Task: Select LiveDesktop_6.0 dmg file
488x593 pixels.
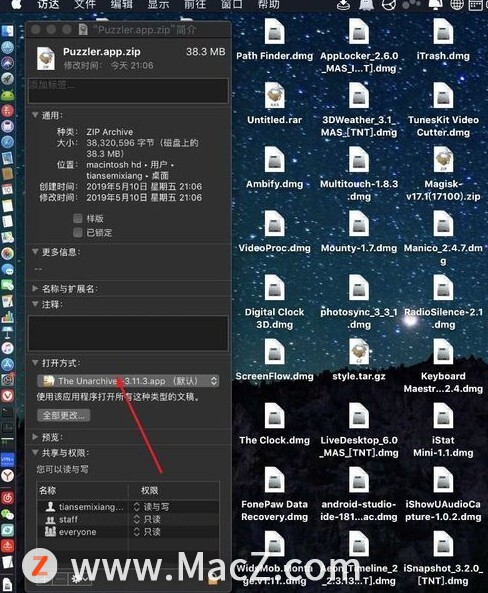Action: pos(359,416)
